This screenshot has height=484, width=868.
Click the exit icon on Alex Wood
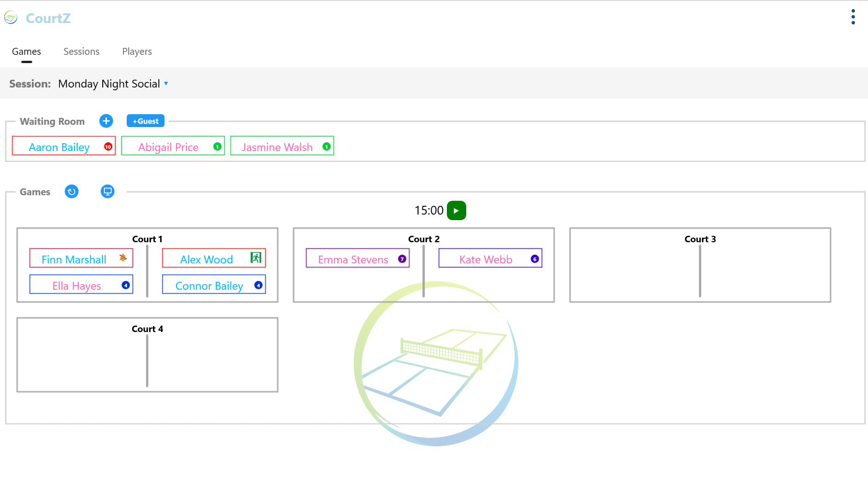click(256, 257)
